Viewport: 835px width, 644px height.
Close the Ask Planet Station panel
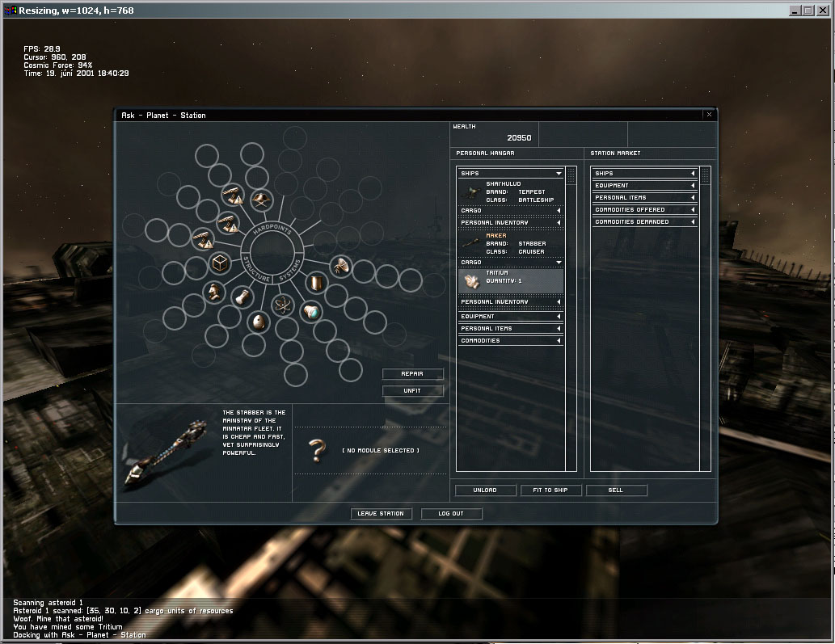710,115
